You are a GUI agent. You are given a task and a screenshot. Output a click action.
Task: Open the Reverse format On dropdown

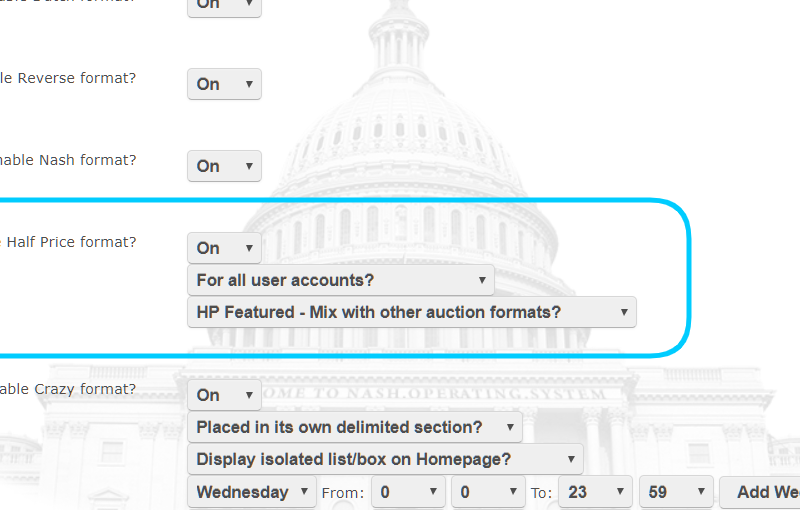coord(224,84)
